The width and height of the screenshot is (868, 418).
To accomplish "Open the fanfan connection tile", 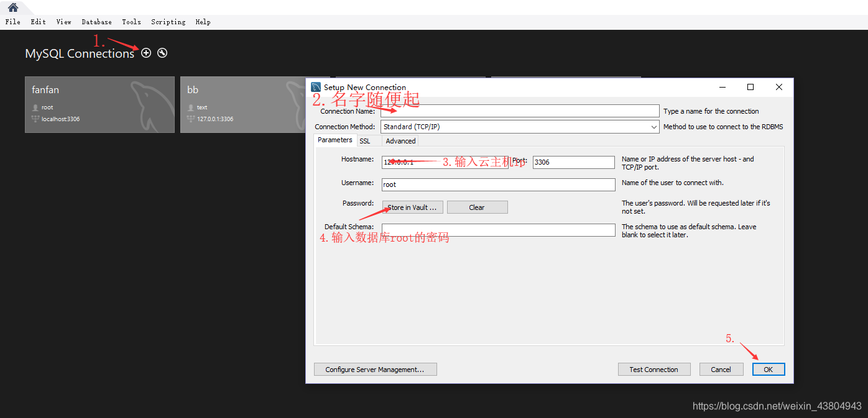I will pyautogui.click(x=99, y=104).
